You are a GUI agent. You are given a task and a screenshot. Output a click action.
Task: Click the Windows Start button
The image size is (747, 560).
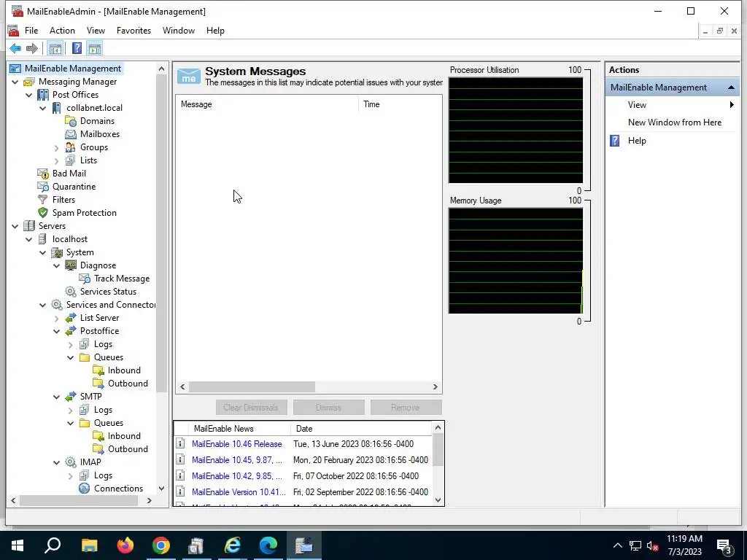click(x=18, y=545)
